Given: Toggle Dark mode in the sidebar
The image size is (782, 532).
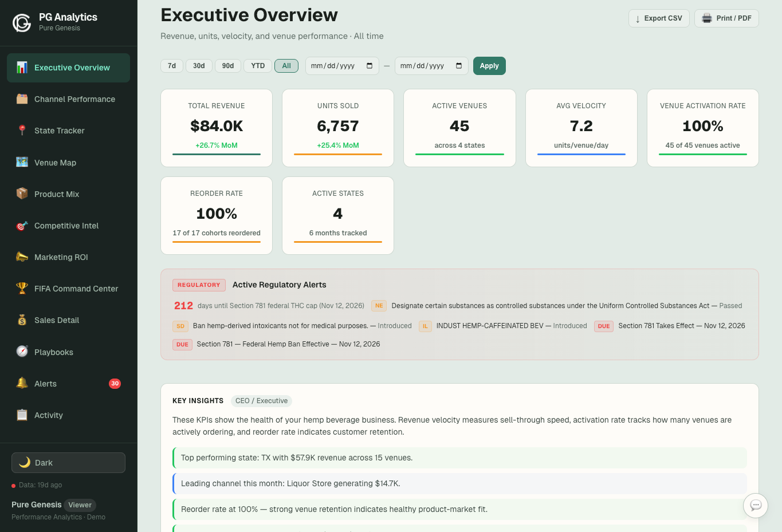Looking at the screenshot, I should tap(68, 462).
